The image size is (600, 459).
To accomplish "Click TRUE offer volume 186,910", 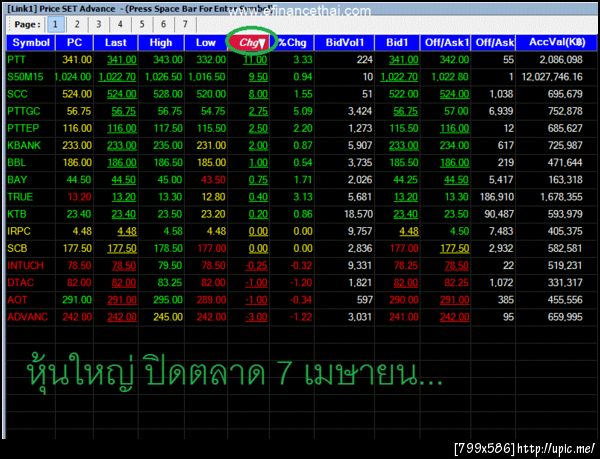I will point(497,197).
